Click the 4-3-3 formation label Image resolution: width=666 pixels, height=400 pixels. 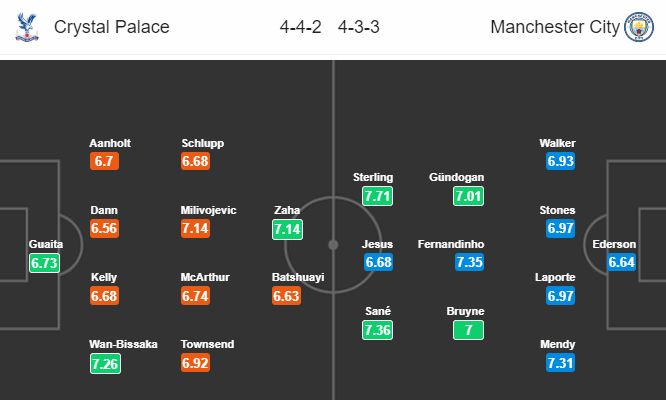click(x=358, y=27)
